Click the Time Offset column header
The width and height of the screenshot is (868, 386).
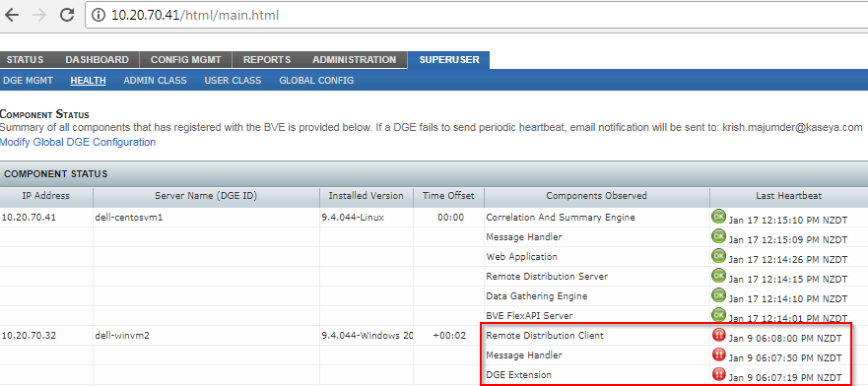pyautogui.click(x=448, y=196)
